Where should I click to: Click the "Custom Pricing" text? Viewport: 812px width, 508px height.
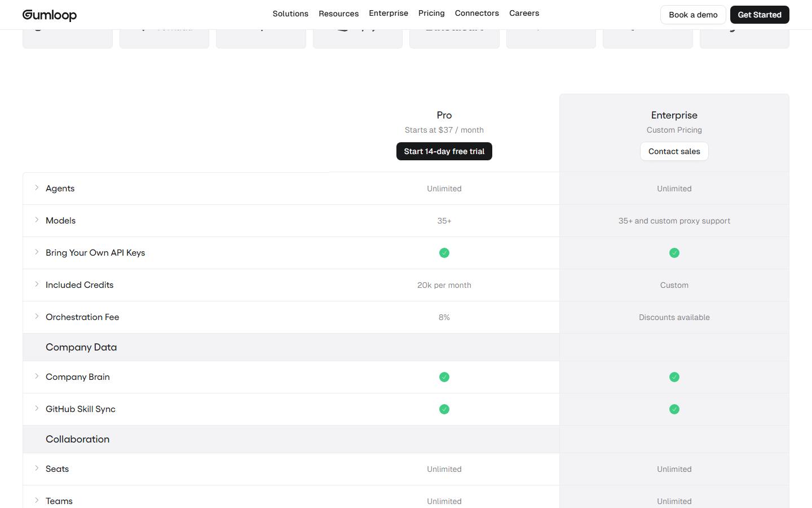click(674, 130)
